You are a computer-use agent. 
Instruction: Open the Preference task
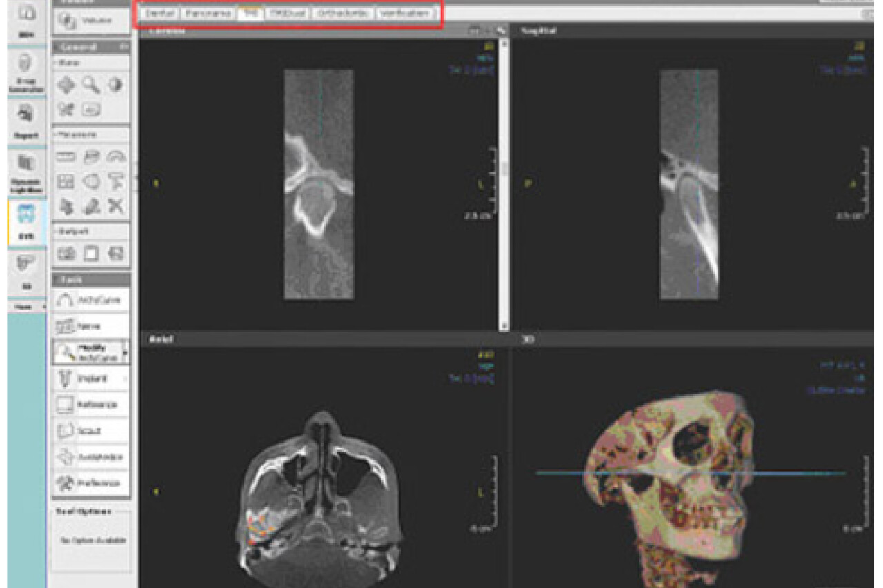[91, 483]
